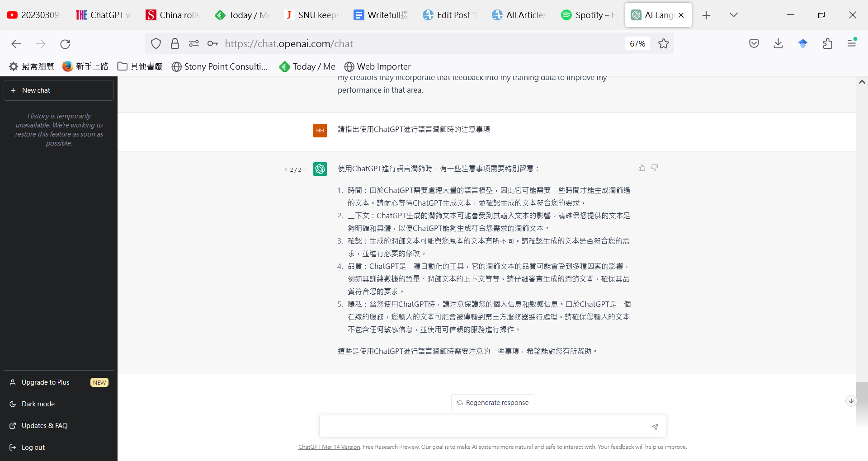Image resolution: width=868 pixels, height=461 pixels.
Task: Go to previous response version arrow
Action: [286, 170]
